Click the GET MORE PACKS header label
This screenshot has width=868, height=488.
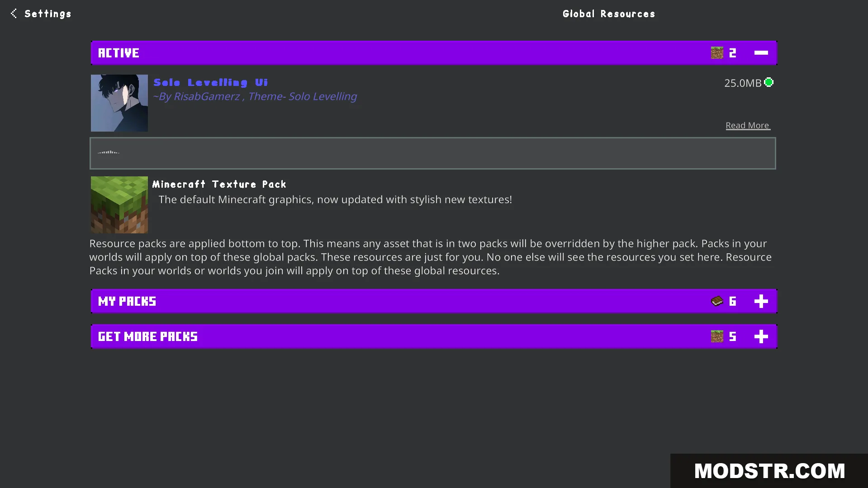coord(148,336)
